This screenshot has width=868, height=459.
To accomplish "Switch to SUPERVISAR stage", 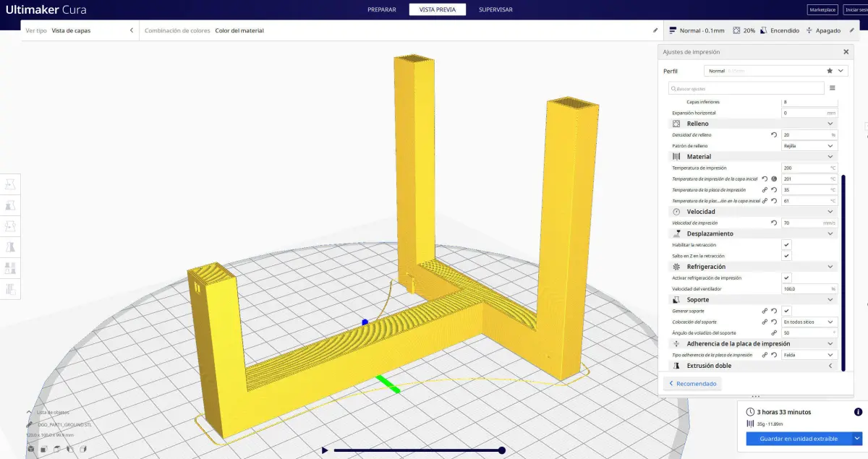I will (x=495, y=9).
